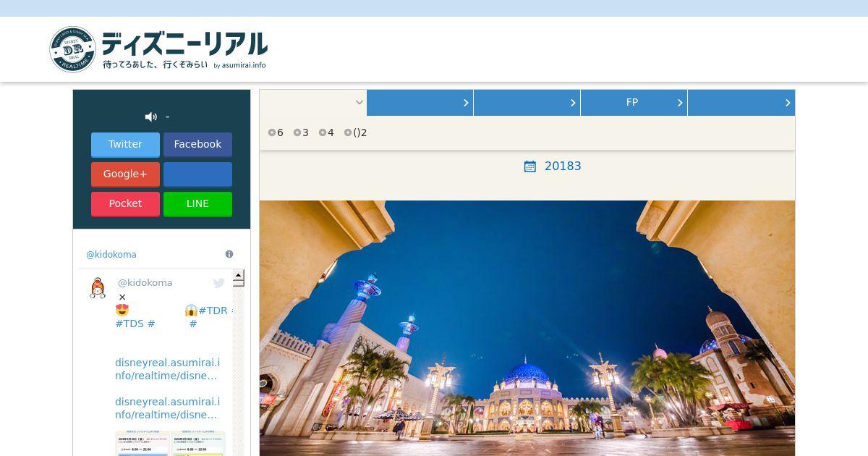Click the Disney Real round logo badge

click(x=73, y=50)
